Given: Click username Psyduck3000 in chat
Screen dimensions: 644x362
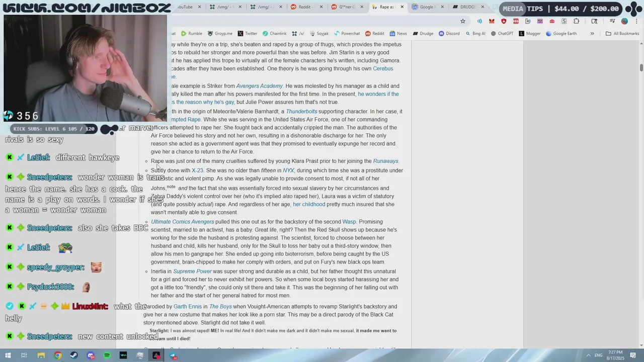Looking at the screenshot, I should [50, 287].
